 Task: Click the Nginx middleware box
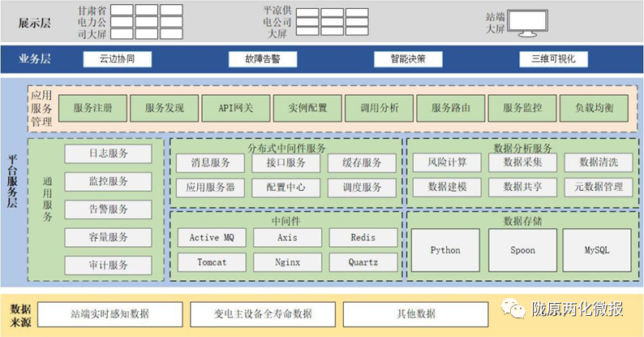(287, 262)
